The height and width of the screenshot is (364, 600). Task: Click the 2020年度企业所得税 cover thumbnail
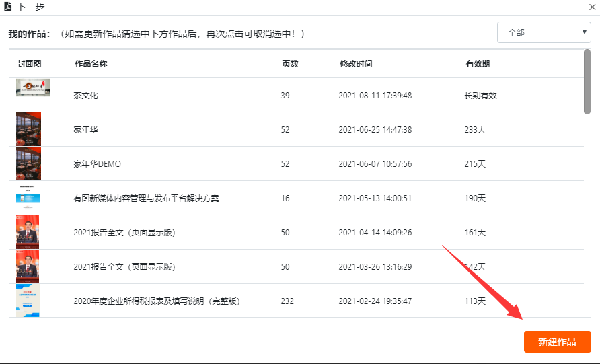click(28, 300)
